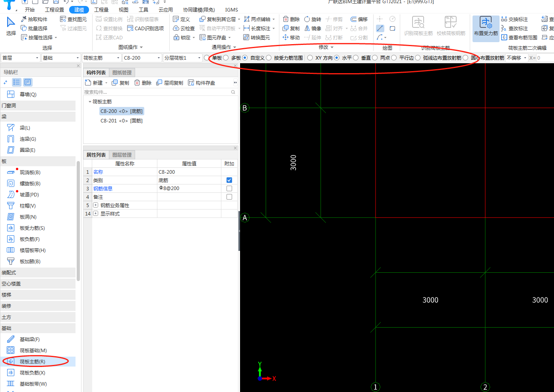
Task: Select the 多板 radio option
Action: [226, 58]
